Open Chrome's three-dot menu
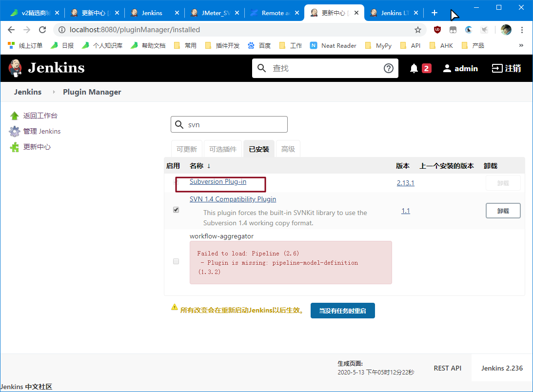The image size is (533, 392). pos(522,30)
